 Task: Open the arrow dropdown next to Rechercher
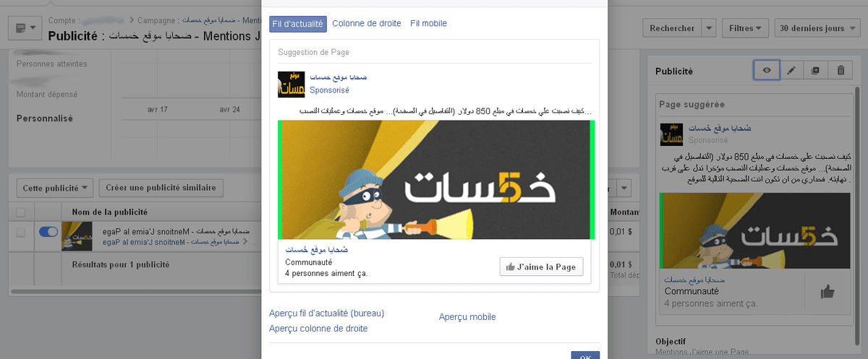point(708,28)
